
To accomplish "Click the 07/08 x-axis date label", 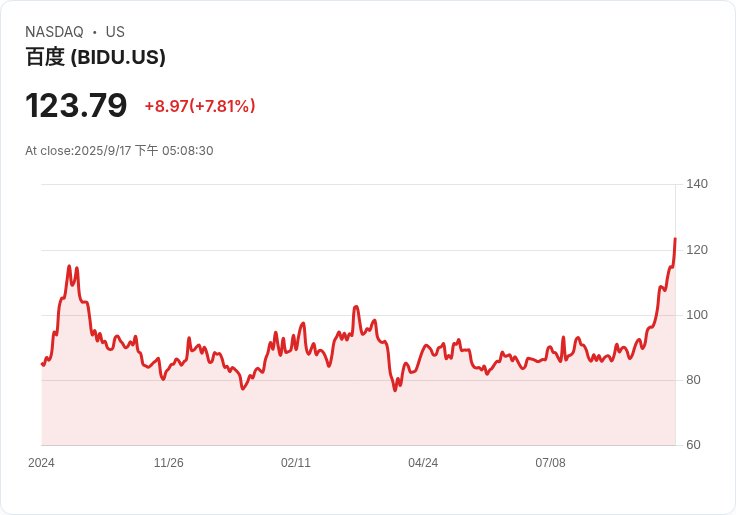I will [550, 463].
